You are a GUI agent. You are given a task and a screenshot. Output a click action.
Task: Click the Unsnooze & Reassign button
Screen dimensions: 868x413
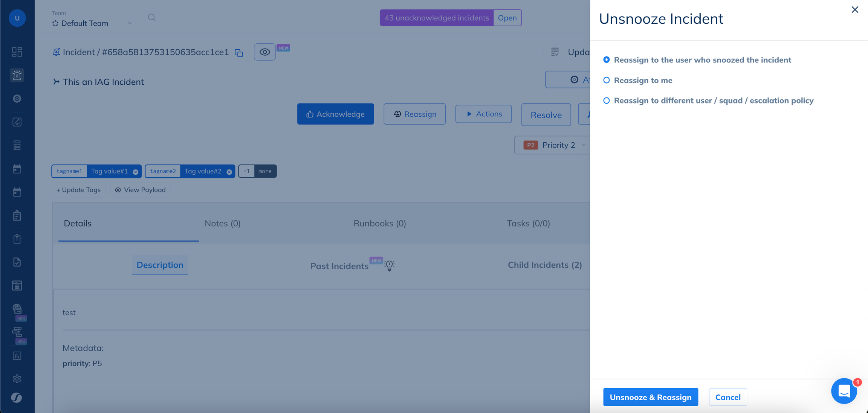click(651, 397)
